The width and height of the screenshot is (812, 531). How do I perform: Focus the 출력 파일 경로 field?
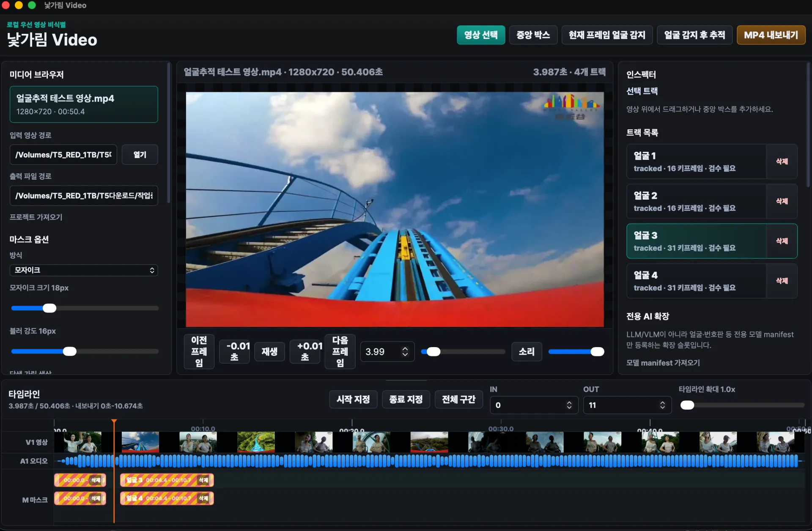(x=84, y=195)
